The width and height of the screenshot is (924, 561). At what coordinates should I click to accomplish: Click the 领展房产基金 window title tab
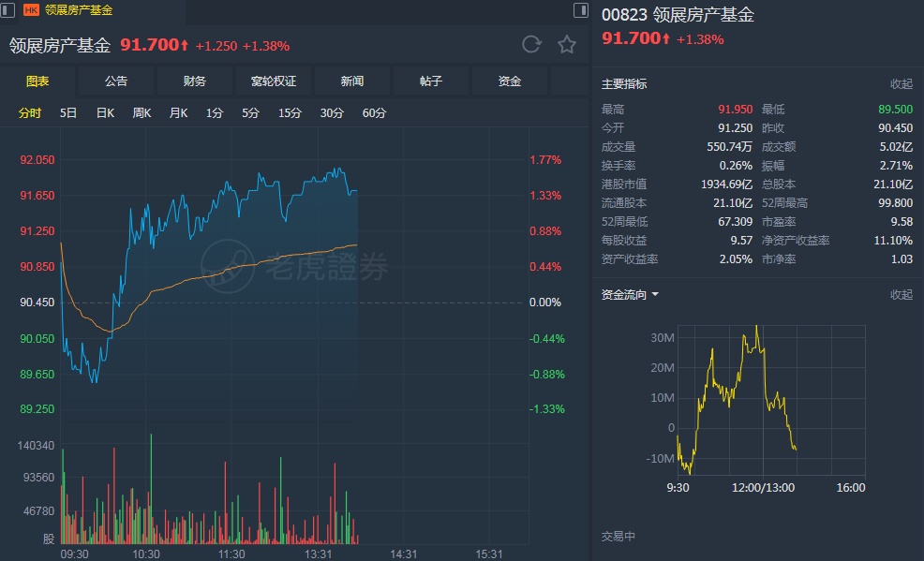click(79, 9)
